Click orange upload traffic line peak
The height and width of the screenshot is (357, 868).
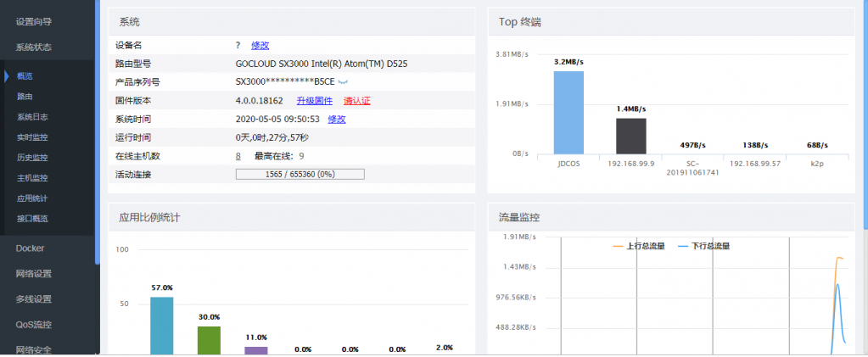pos(840,258)
